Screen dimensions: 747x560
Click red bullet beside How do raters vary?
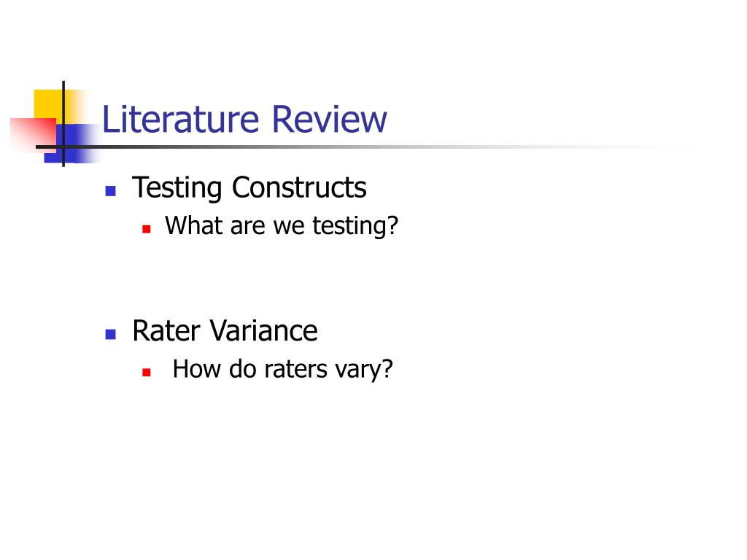pyautogui.click(x=146, y=373)
